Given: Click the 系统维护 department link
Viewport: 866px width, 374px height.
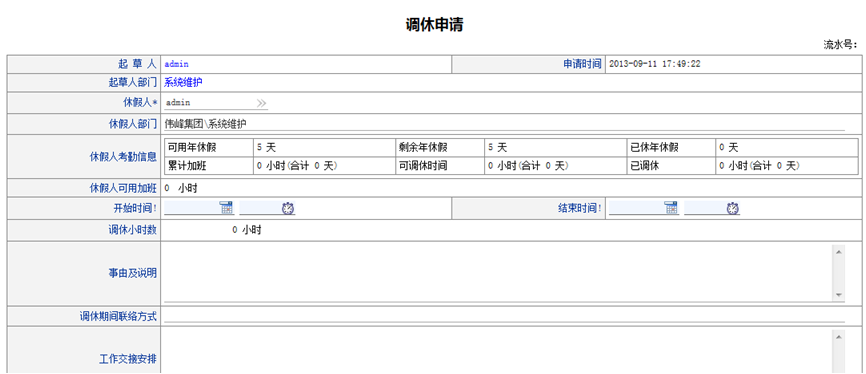Looking at the screenshot, I should (183, 83).
